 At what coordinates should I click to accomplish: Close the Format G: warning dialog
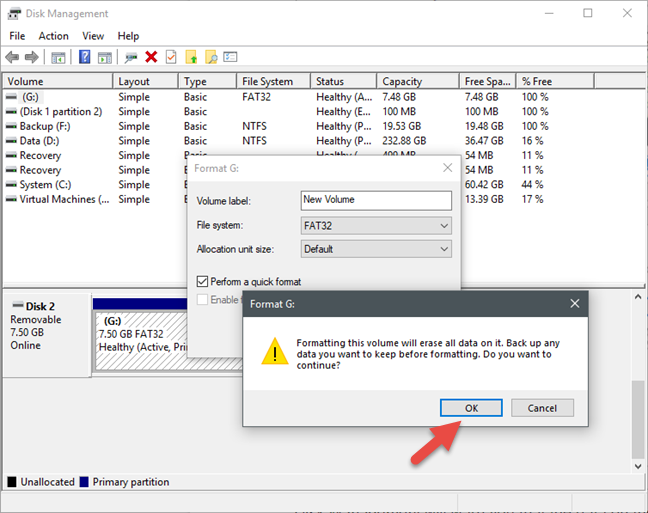(x=575, y=303)
